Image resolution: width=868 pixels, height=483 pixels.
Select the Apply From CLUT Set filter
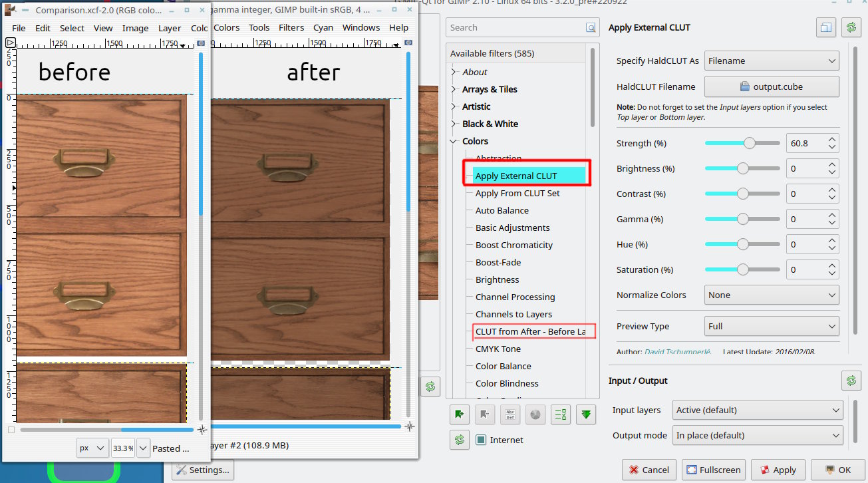tap(517, 193)
